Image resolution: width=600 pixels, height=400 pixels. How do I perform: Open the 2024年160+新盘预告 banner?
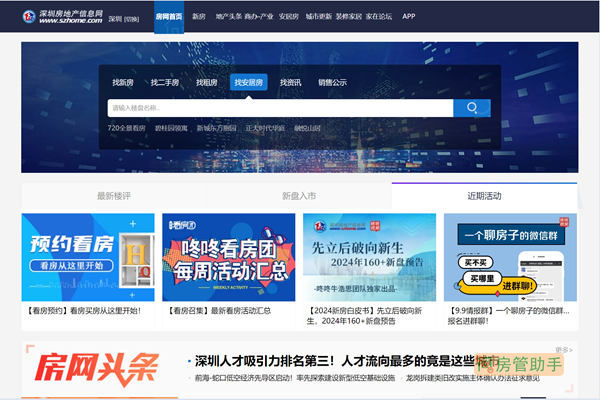click(x=370, y=257)
